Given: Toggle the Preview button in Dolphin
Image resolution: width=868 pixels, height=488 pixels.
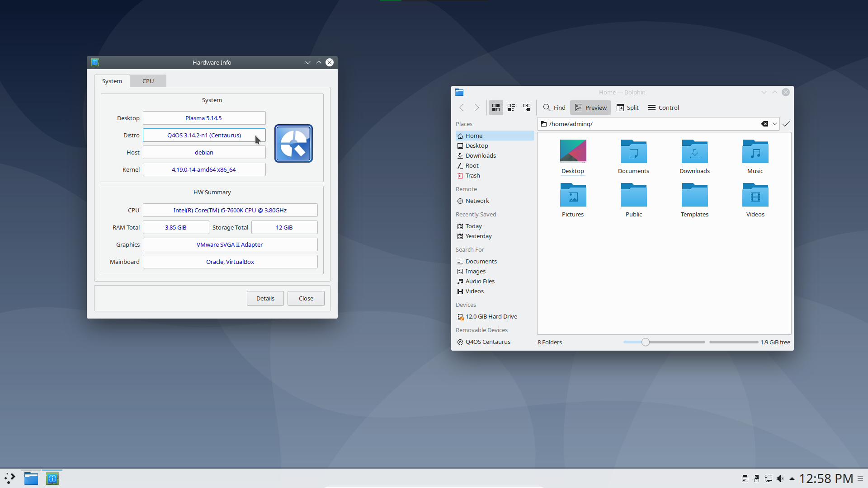Looking at the screenshot, I should click(590, 108).
